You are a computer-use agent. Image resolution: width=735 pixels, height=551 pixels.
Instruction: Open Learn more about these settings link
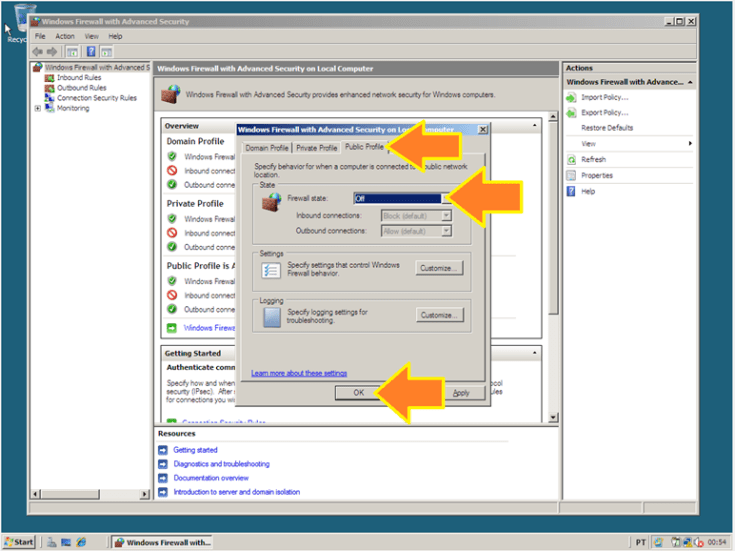(300, 373)
